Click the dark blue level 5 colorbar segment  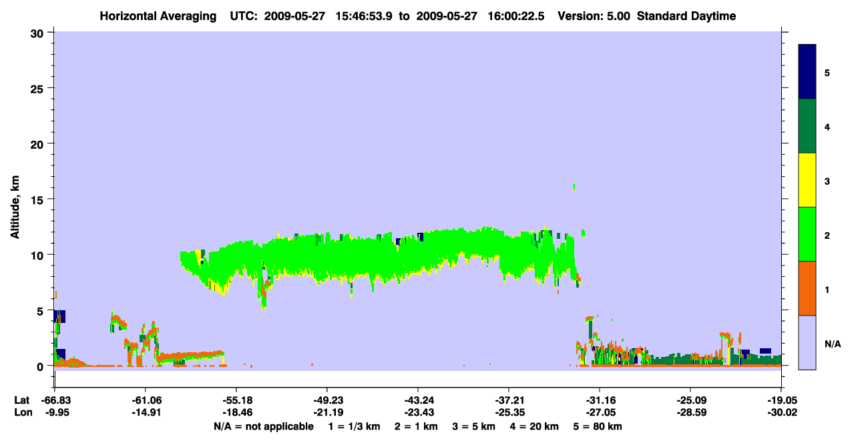(807, 72)
